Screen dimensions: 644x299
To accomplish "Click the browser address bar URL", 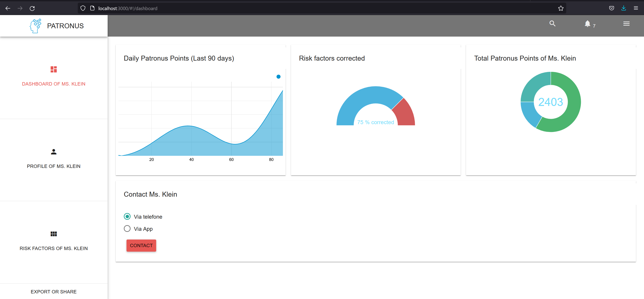I will tap(127, 8).
